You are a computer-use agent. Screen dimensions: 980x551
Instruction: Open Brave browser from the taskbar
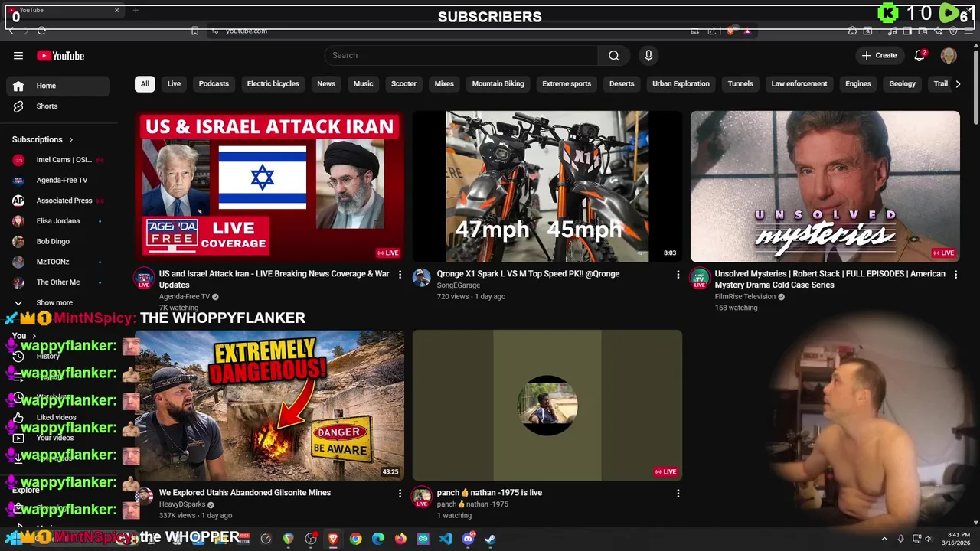click(333, 539)
